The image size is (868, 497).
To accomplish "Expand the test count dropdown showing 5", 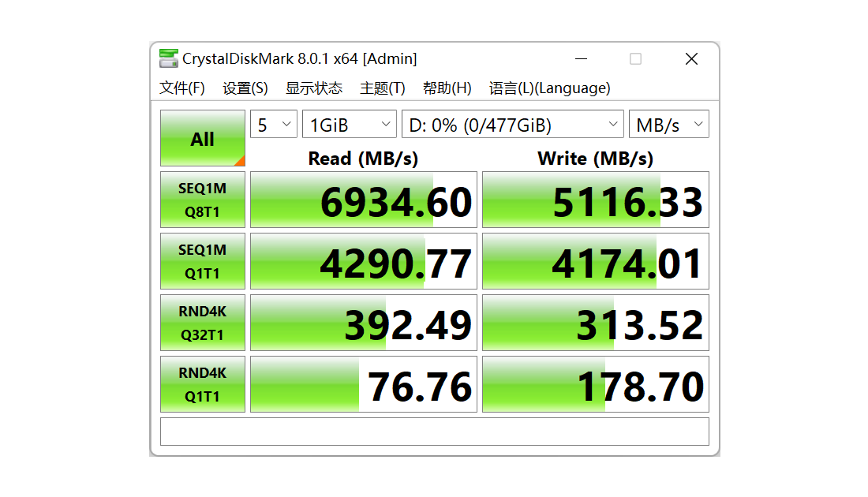I will point(274,125).
